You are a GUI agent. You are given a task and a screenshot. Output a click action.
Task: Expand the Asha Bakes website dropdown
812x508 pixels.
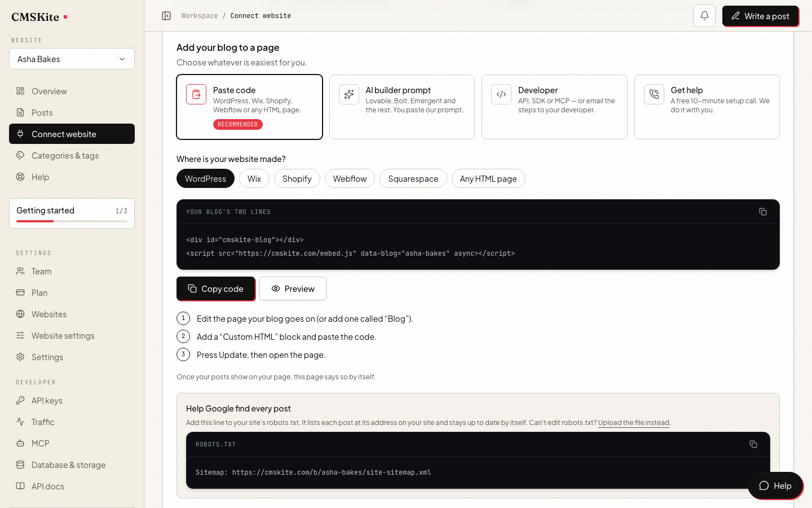[72, 59]
